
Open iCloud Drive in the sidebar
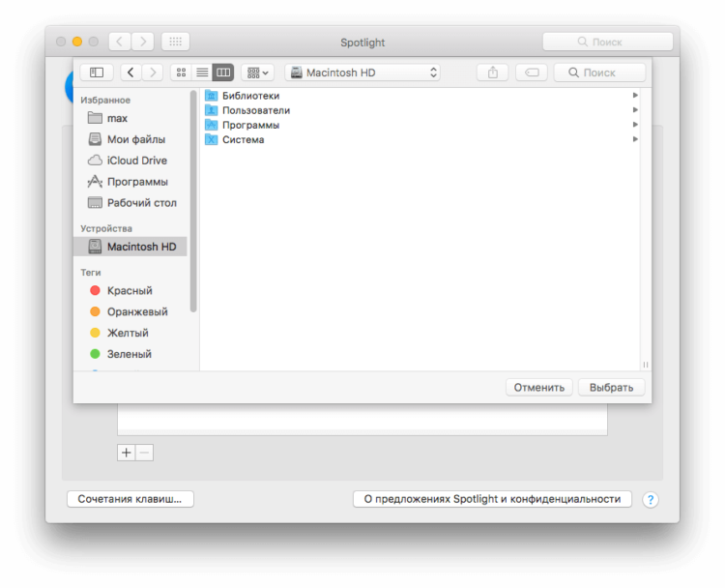[x=130, y=161]
